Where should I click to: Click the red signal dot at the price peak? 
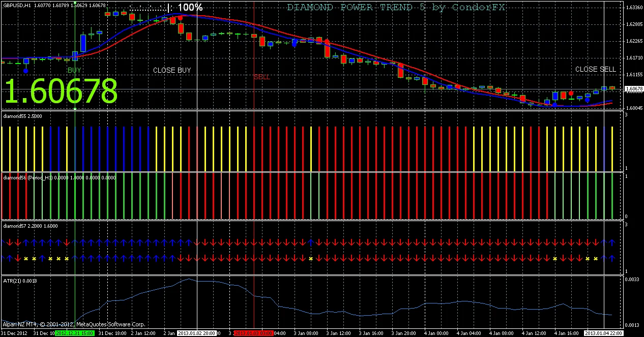pyautogui.click(x=181, y=17)
